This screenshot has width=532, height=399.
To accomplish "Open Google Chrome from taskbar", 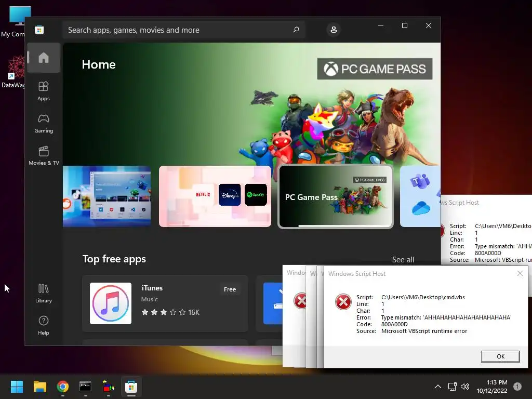I will click(x=63, y=387).
